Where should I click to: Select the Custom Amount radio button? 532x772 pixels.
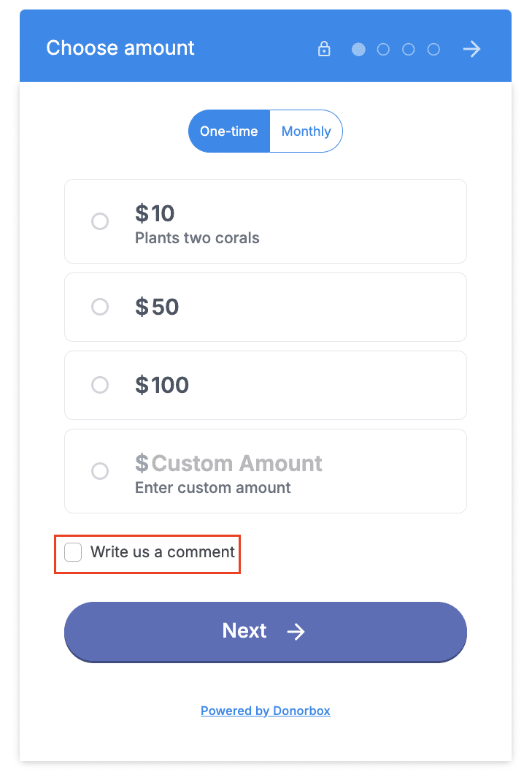[x=100, y=471]
